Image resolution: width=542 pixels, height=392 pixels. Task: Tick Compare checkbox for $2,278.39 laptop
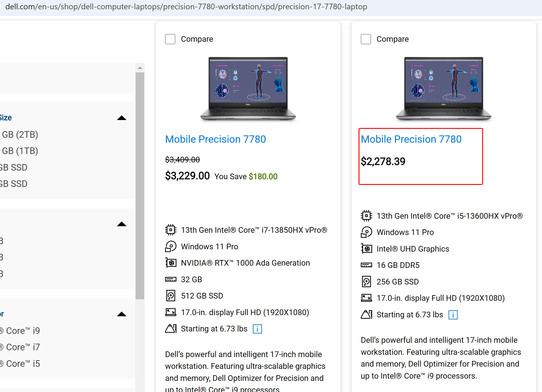pyautogui.click(x=366, y=39)
